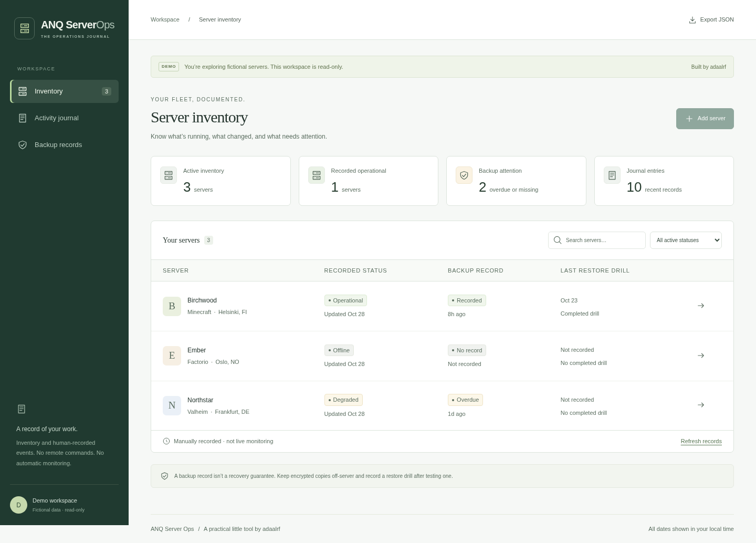The width and height of the screenshot is (756, 543).
Task: Open the All active statuses dropdown
Action: click(686, 240)
